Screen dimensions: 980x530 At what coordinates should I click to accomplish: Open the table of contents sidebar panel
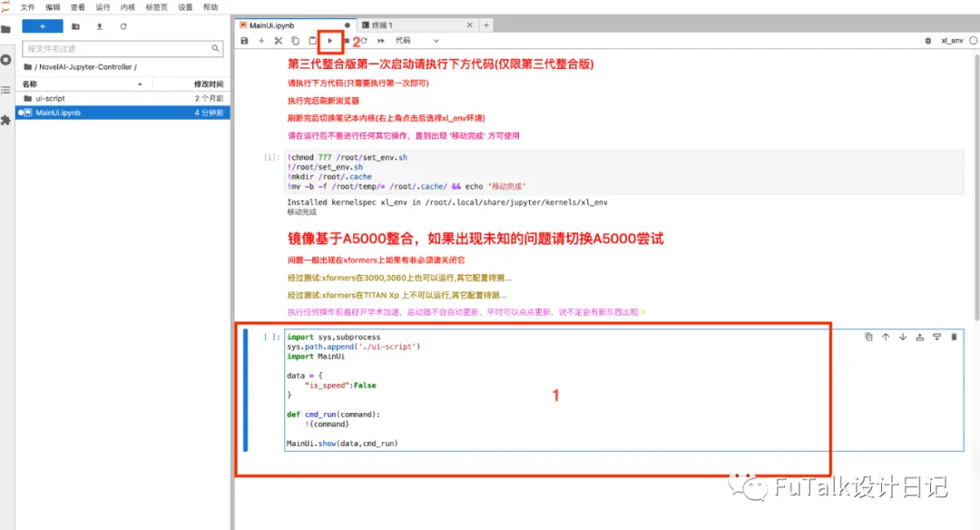[6, 90]
